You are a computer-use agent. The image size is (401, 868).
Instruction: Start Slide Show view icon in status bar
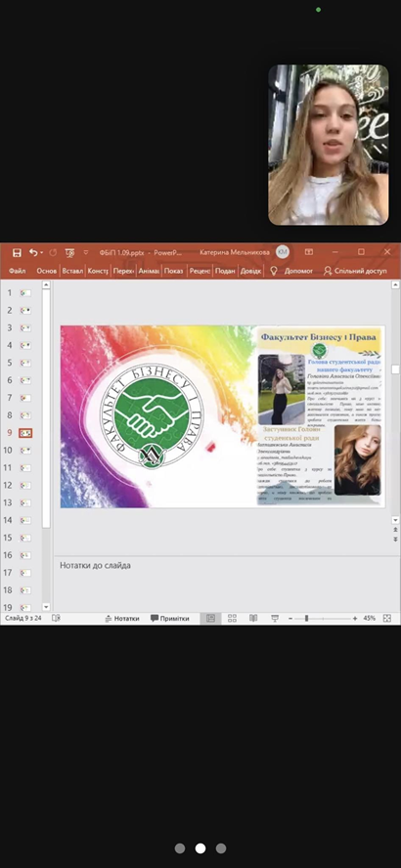coord(275,619)
